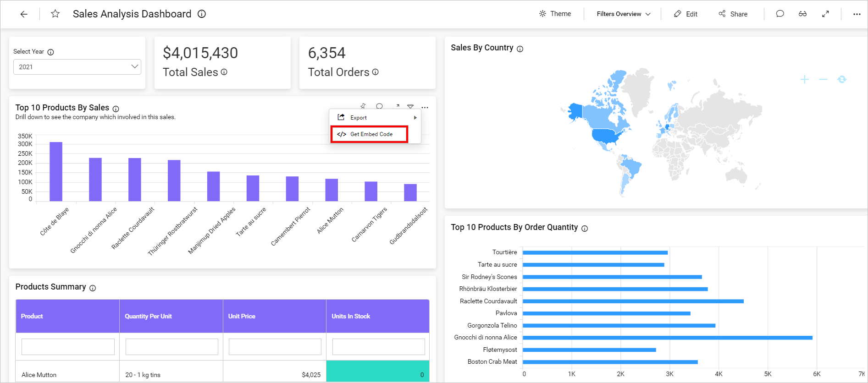The height and width of the screenshot is (383, 868).
Task: Reset the map view with refresh icon
Action: (x=842, y=80)
